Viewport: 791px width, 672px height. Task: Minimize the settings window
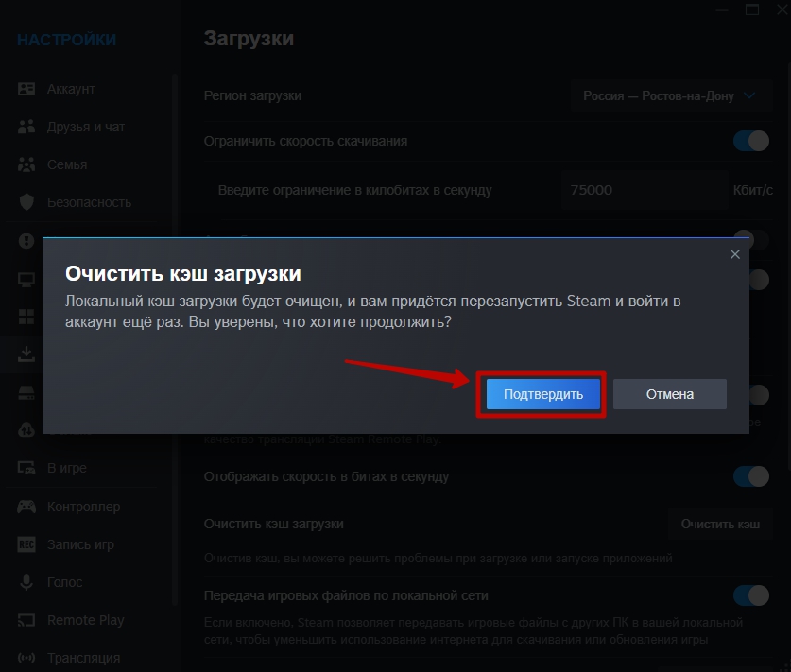click(722, 9)
